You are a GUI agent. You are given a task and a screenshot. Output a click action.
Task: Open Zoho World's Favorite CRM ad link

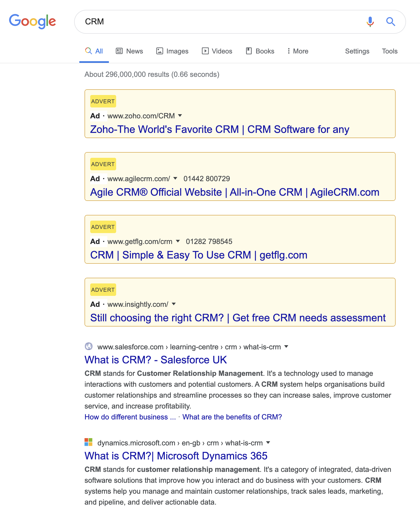(x=220, y=129)
